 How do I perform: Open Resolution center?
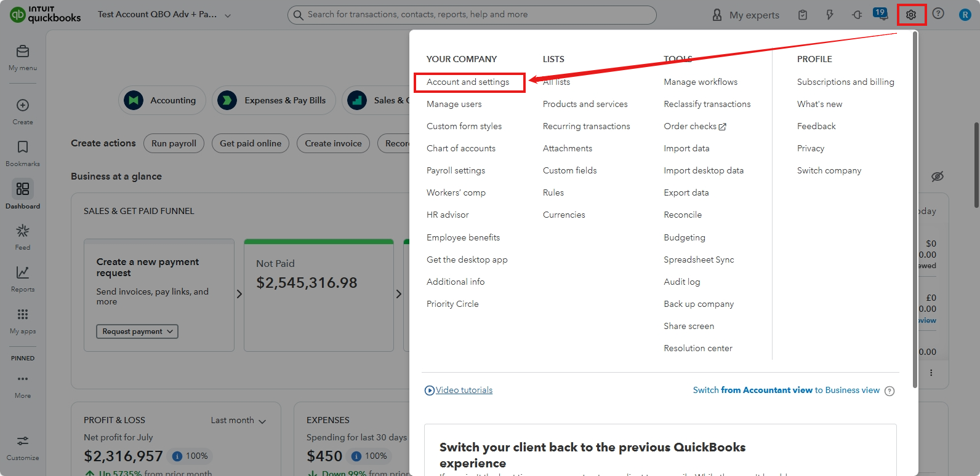pyautogui.click(x=698, y=348)
